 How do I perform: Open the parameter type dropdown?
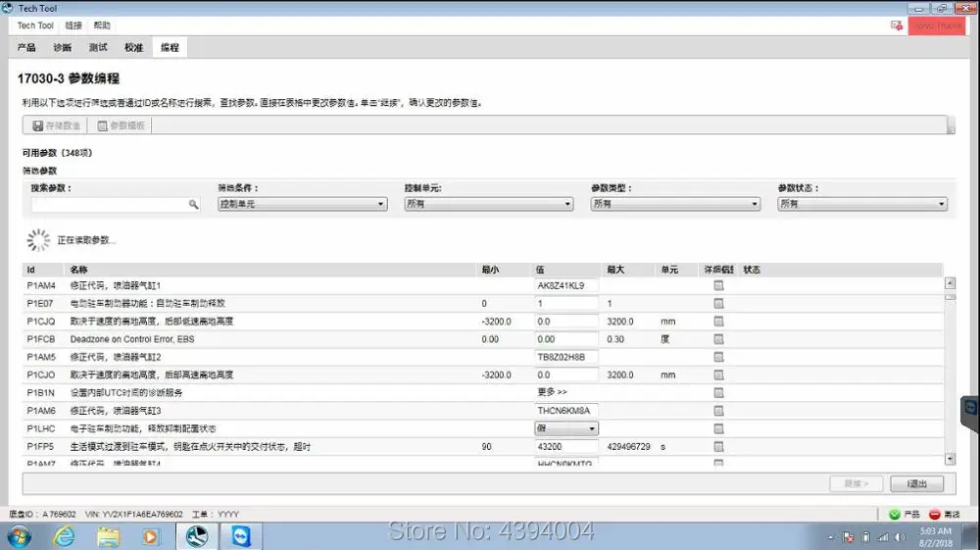675,204
